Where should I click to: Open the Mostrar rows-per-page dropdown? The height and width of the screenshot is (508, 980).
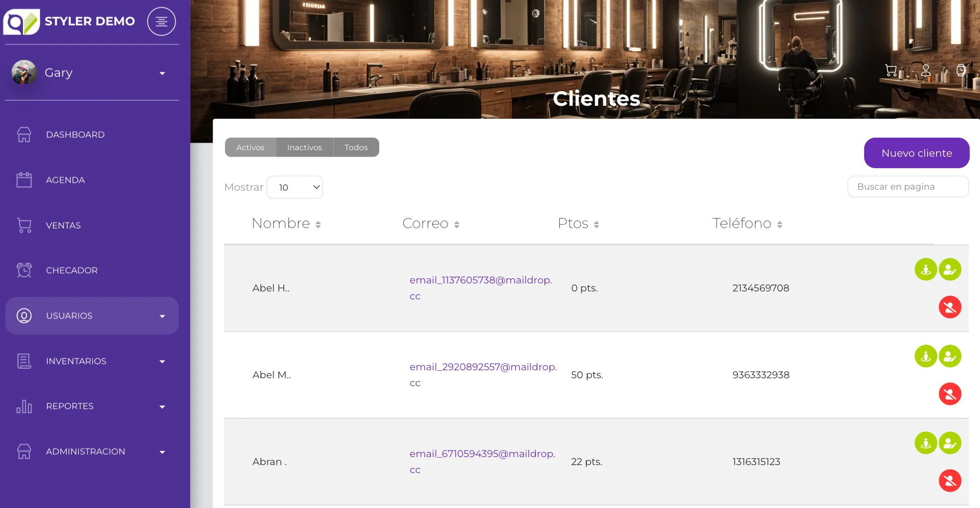295,187
